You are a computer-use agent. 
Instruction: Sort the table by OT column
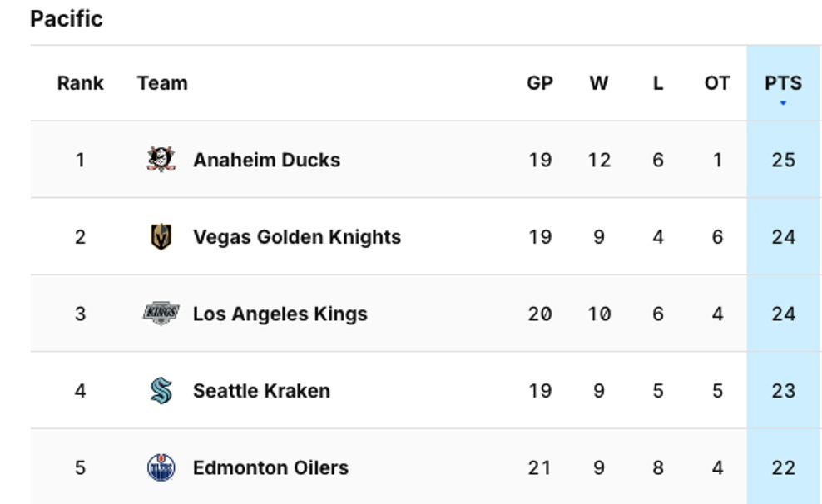[x=717, y=83]
